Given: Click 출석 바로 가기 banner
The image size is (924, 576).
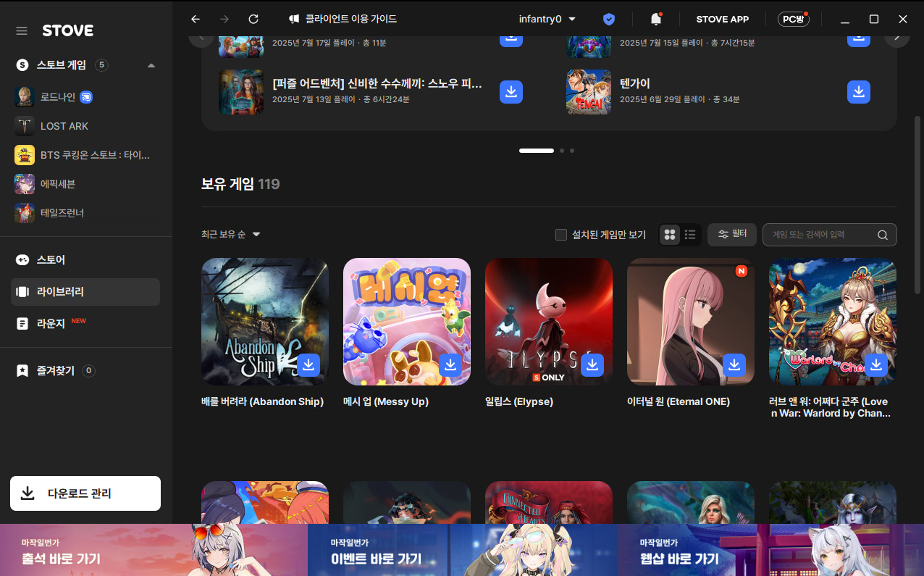Looking at the screenshot, I should (x=154, y=550).
